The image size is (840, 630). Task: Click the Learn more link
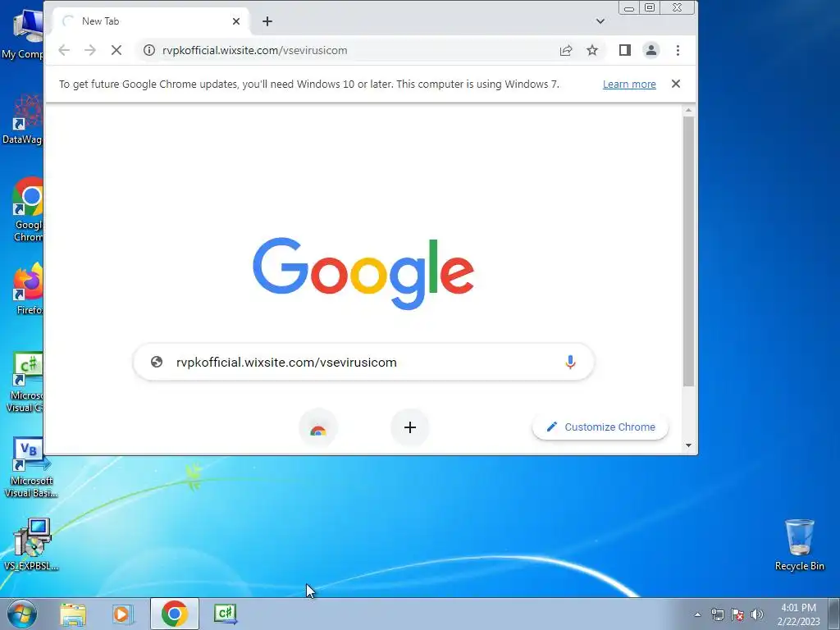629,84
